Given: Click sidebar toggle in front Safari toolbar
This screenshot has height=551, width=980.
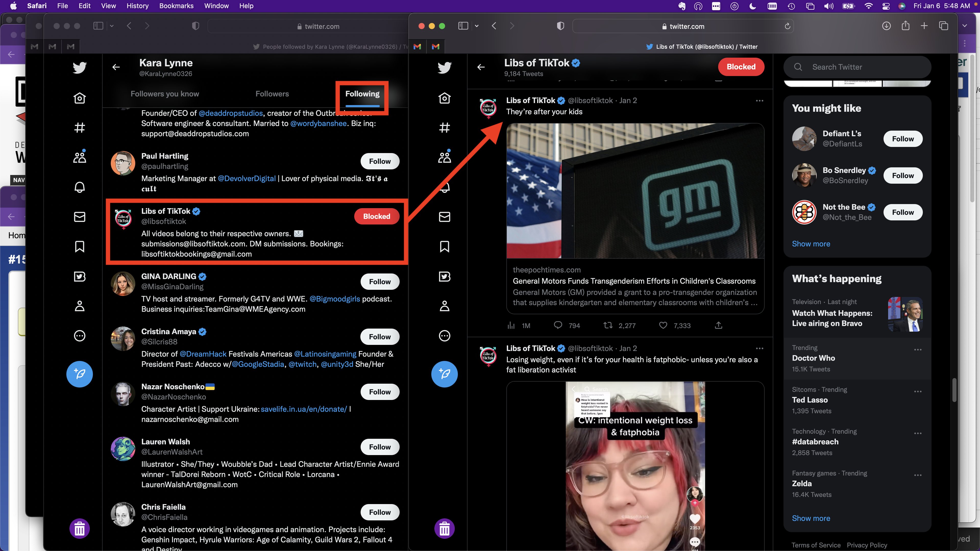Looking at the screenshot, I should (x=463, y=26).
